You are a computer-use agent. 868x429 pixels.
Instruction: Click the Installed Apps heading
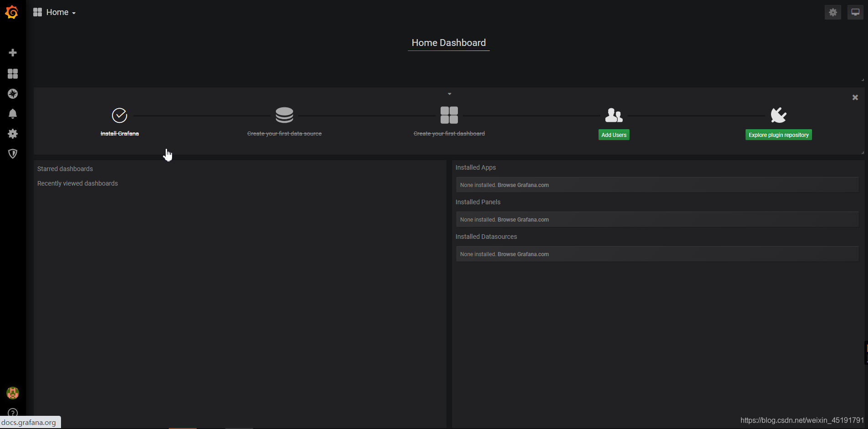[x=476, y=167]
